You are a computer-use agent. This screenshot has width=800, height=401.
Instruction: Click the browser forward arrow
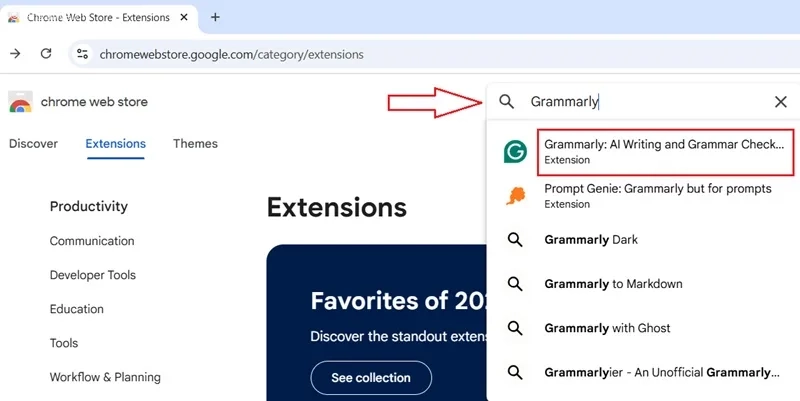15,54
